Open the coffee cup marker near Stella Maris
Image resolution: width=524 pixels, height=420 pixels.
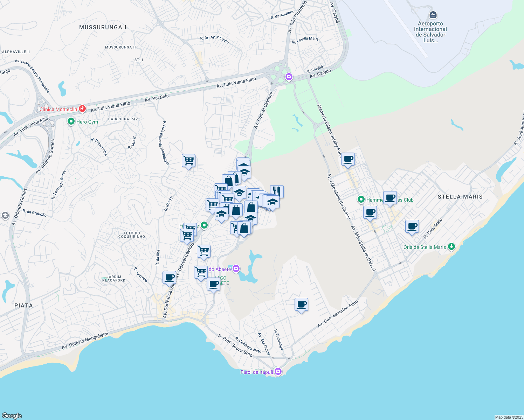pos(412,227)
